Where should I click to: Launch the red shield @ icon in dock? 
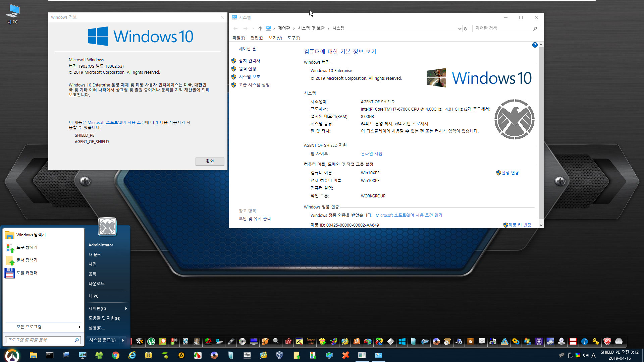pyautogui.click(x=607, y=341)
